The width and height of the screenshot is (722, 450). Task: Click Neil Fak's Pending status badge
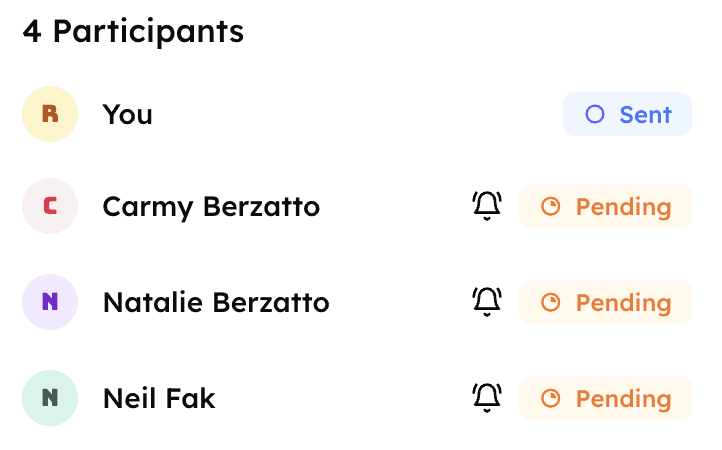[605, 398]
